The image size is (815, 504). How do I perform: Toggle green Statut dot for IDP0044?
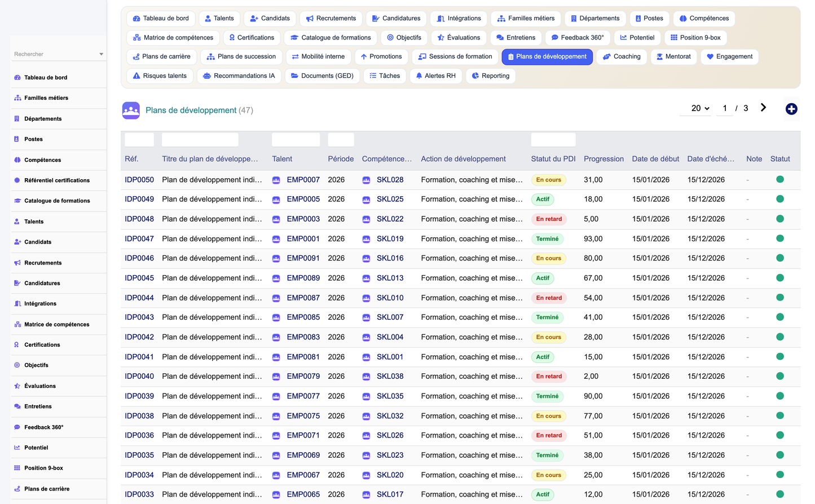[x=780, y=298]
